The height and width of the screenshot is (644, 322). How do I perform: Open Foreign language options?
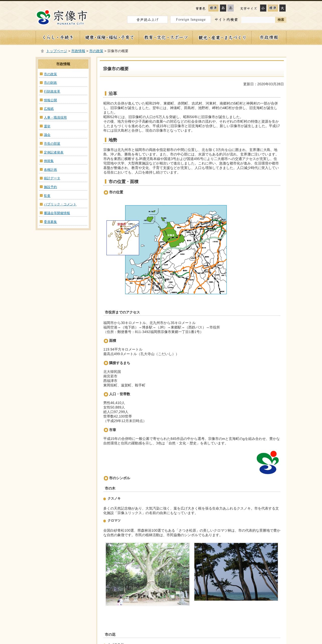[191, 20]
